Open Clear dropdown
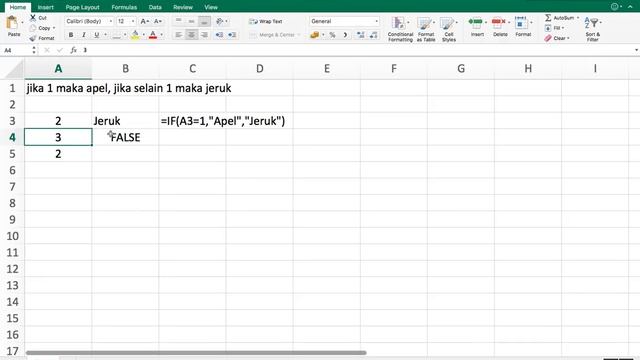The height and width of the screenshot is (360, 640). tap(557, 38)
